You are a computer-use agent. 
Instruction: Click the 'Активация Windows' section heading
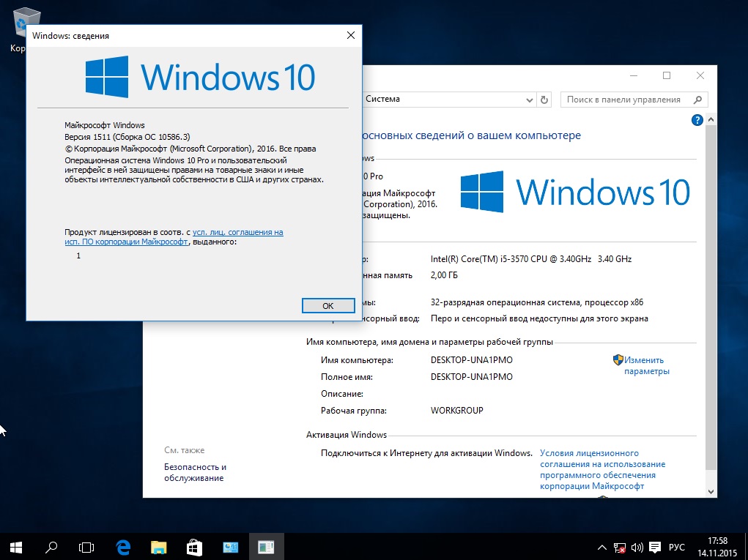point(347,435)
